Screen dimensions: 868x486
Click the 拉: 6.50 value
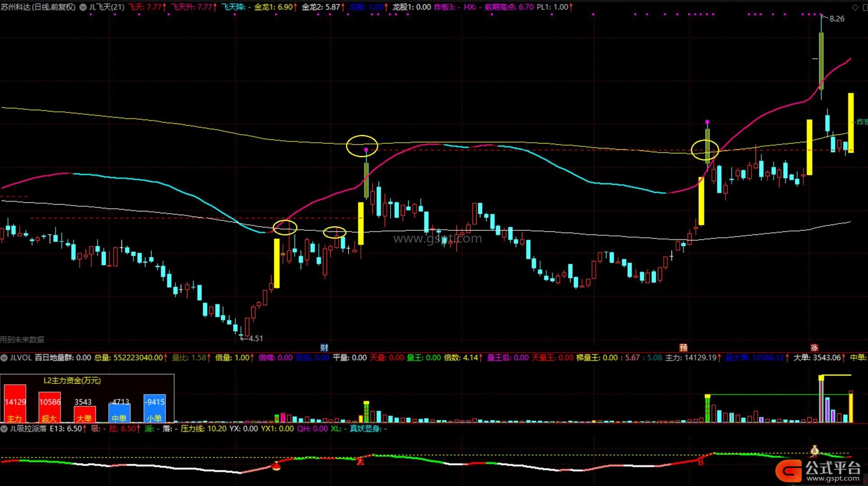tap(125, 429)
